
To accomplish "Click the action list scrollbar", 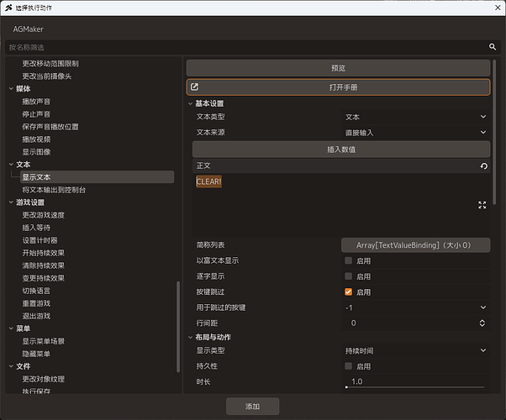I will (x=178, y=327).
